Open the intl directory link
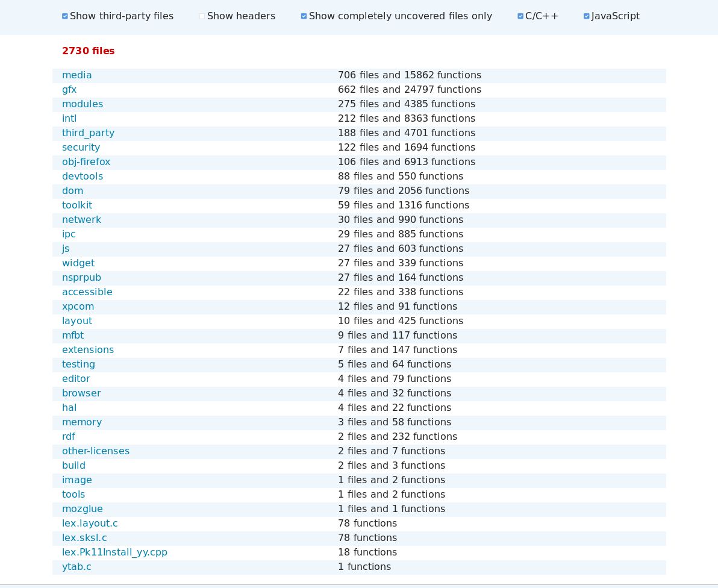 (69, 119)
